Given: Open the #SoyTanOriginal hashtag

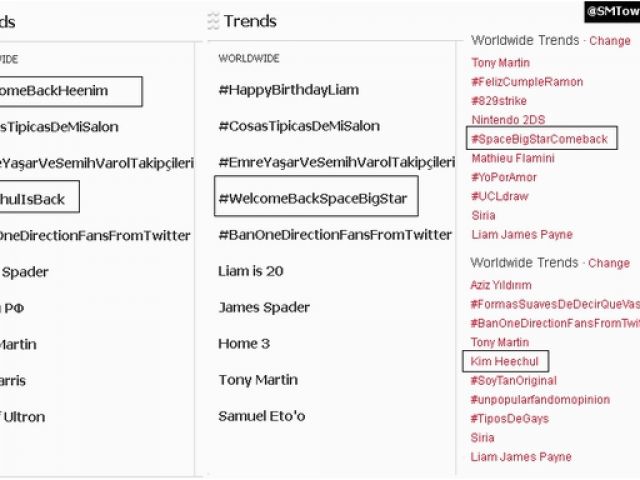Looking at the screenshot, I should pyautogui.click(x=513, y=380).
